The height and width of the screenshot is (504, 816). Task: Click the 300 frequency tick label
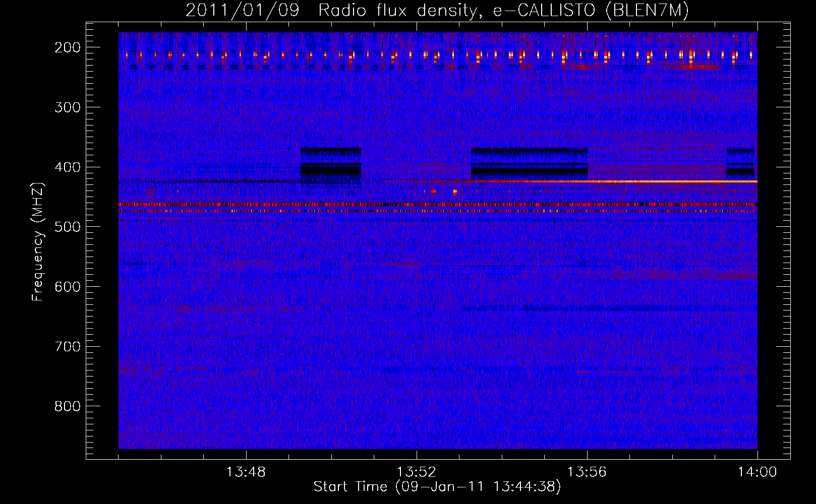click(x=68, y=107)
